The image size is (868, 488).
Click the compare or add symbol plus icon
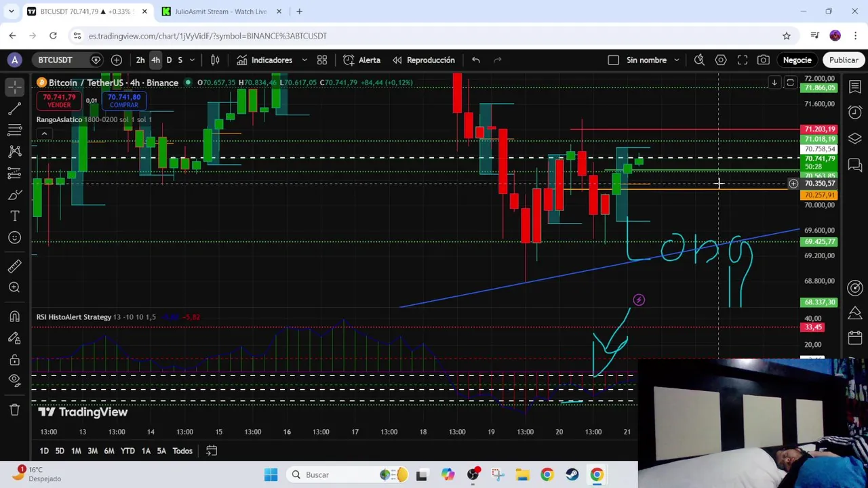tap(117, 60)
